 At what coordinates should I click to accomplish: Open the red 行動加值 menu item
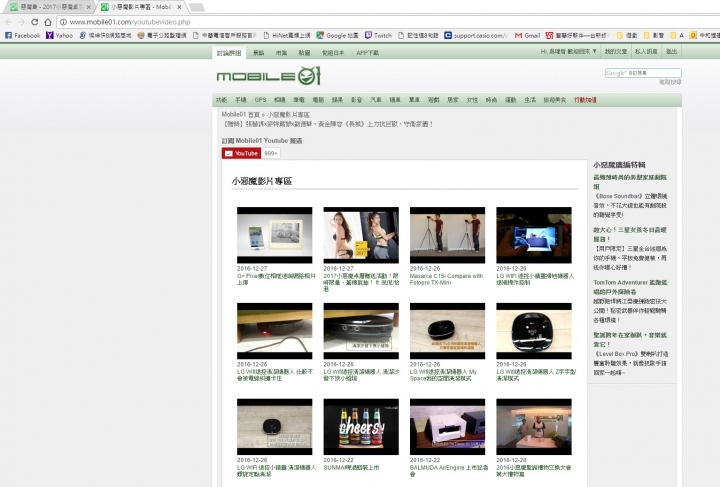click(x=585, y=100)
